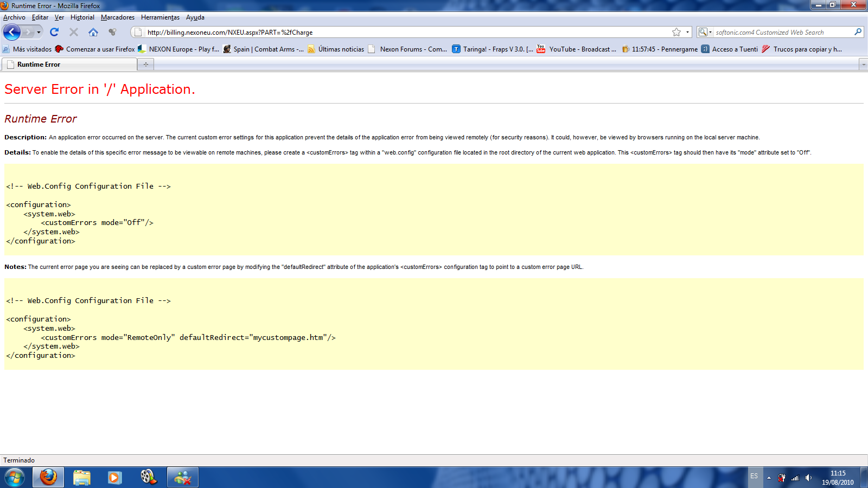
Task: Click into the address bar URL field
Action: [407, 32]
